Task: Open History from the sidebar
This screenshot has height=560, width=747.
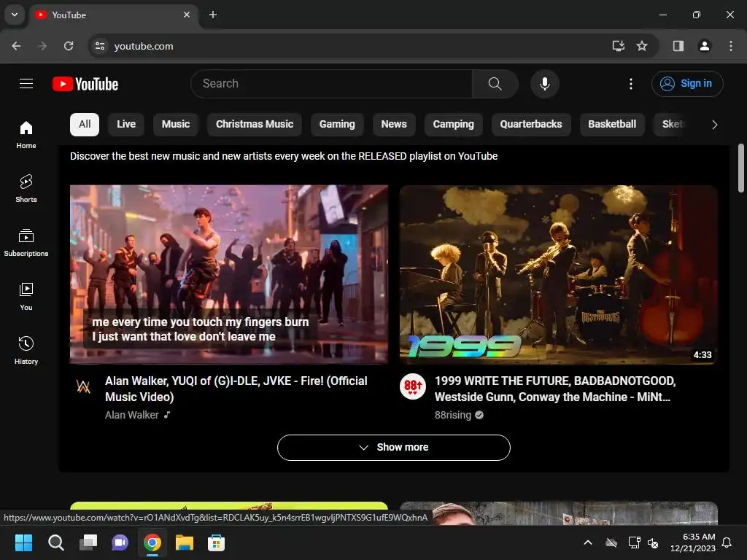Action: tap(26, 350)
